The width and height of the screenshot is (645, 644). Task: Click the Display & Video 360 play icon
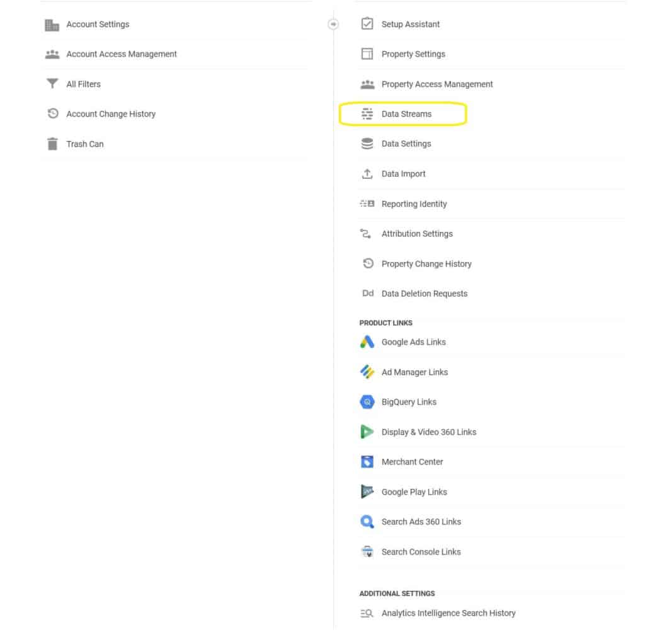pos(367,432)
